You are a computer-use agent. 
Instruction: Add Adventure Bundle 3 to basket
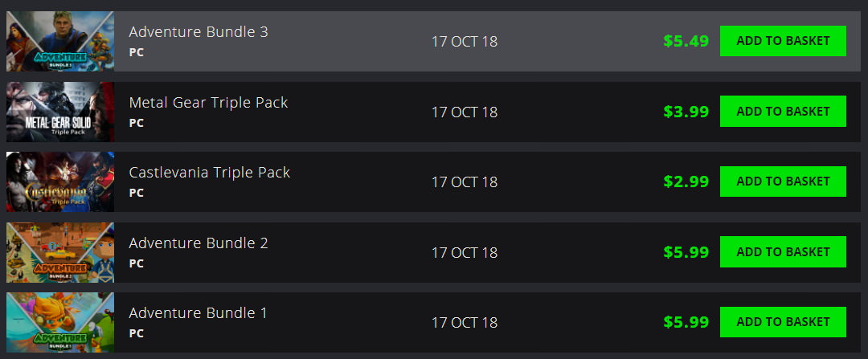click(783, 41)
